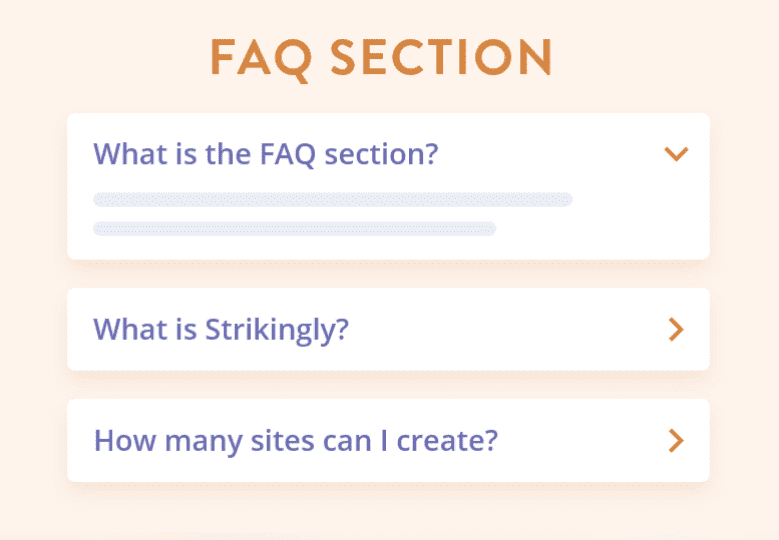
Task: Collapse the "What is the FAQ section?" chevron
Action: click(x=677, y=154)
